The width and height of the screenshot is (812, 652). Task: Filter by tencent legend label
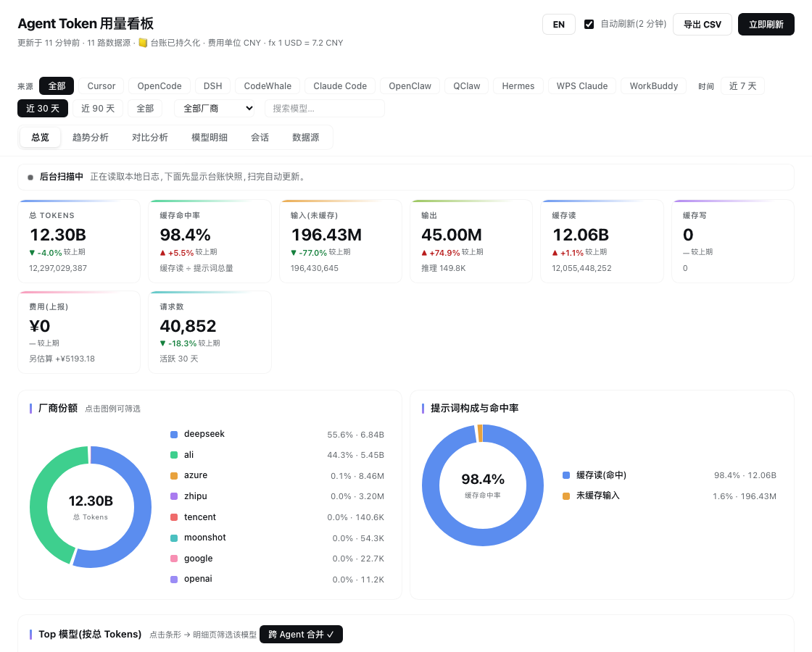[200, 517]
